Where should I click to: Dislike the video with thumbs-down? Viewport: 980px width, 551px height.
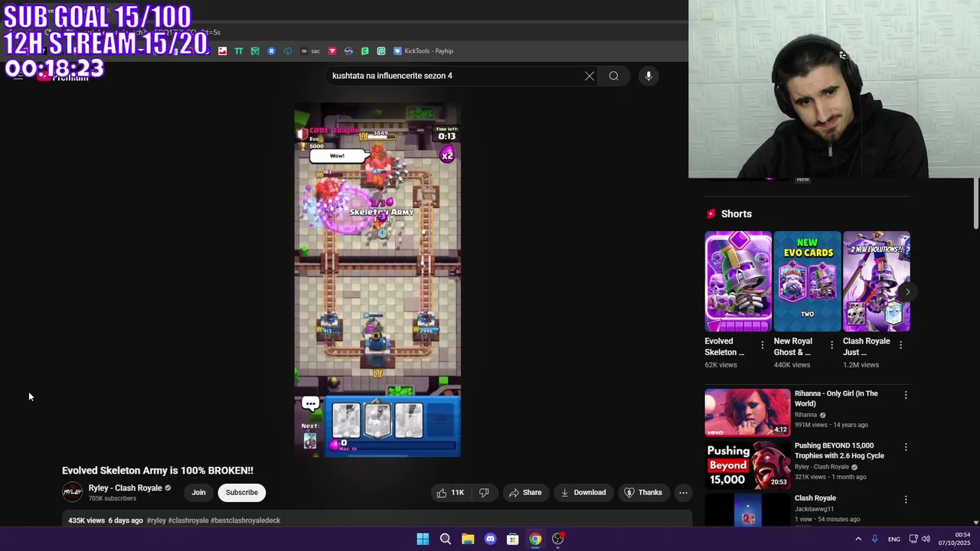pyautogui.click(x=484, y=493)
